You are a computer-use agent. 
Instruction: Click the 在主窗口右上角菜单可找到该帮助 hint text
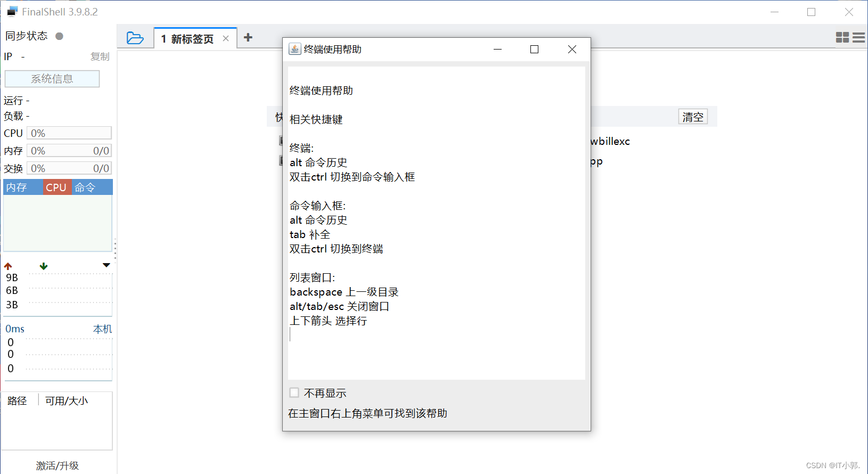[367, 413]
